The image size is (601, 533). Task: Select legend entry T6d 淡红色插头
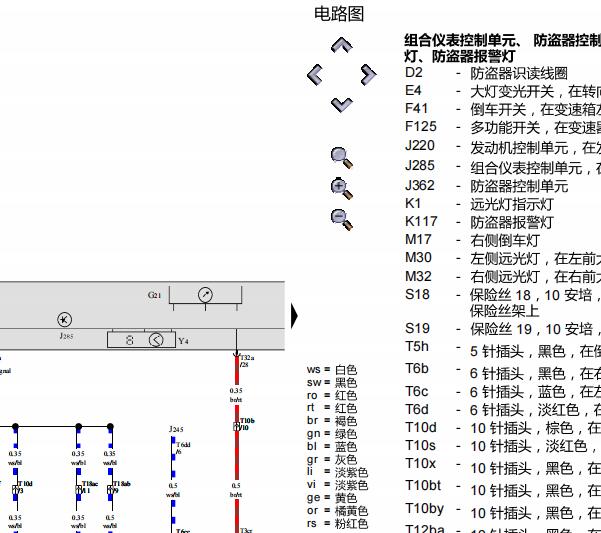tap(503, 410)
